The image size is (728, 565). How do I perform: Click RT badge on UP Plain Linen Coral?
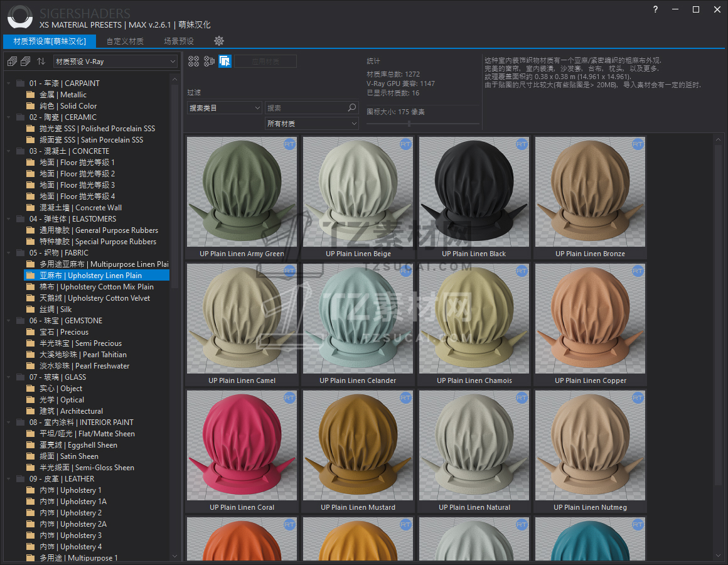click(289, 398)
